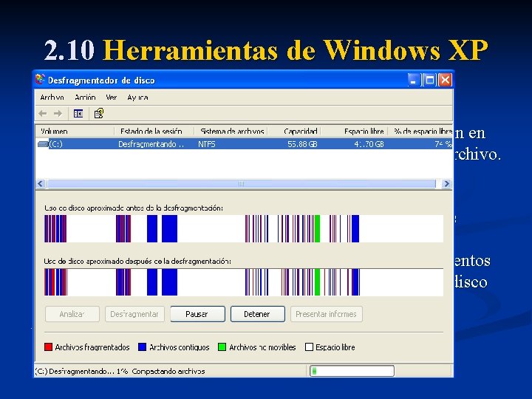Click the 41.70 GB free space value
This screenshot has height=399, width=532.
369,144
